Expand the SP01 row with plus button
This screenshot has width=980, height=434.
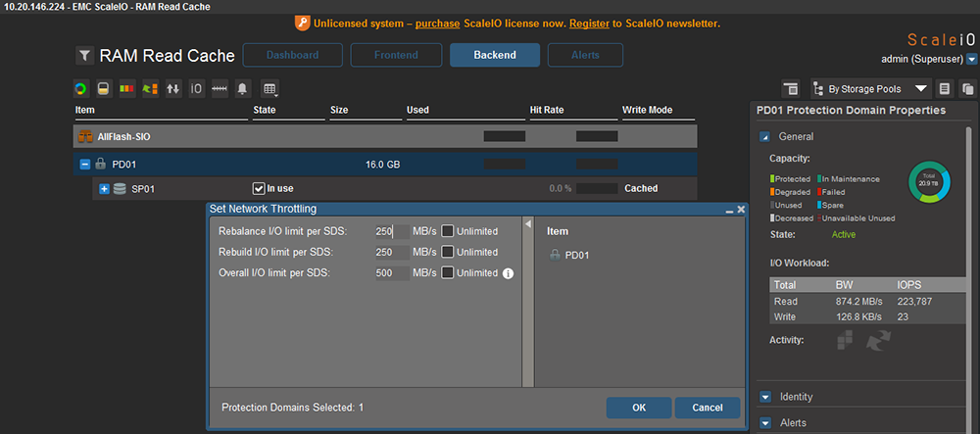(x=105, y=188)
